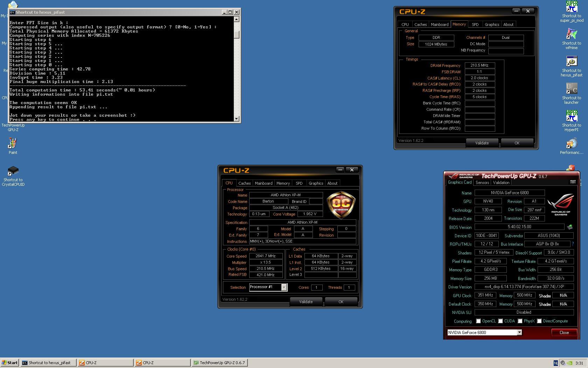Click the pifast console scrollbar thumb
Screen dimensions: 588x368
pos(237,35)
